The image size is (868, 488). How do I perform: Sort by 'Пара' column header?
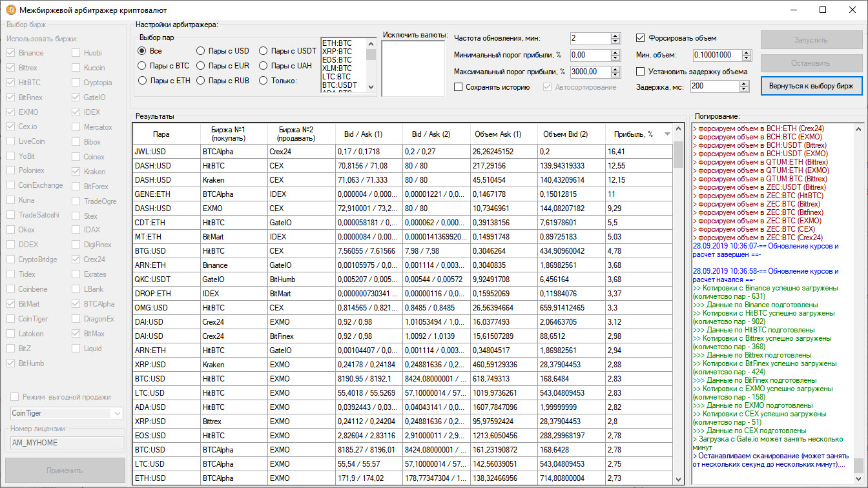point(167,134)
